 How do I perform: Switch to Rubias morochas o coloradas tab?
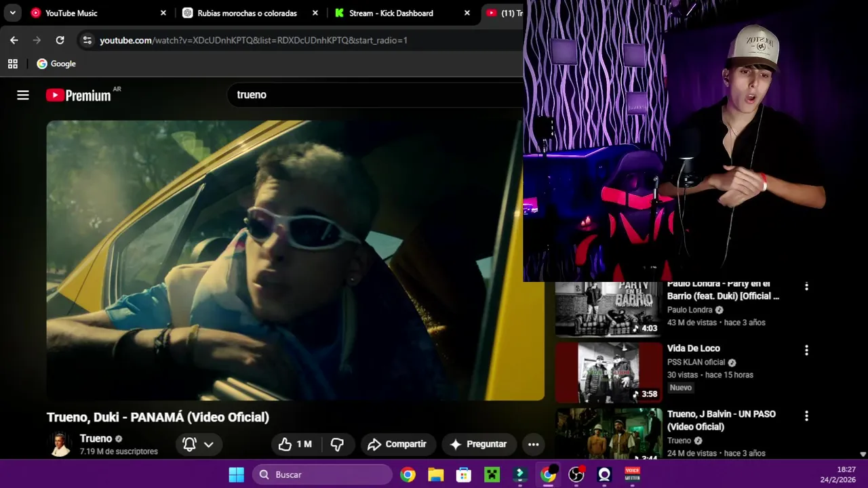click(247, 13)
